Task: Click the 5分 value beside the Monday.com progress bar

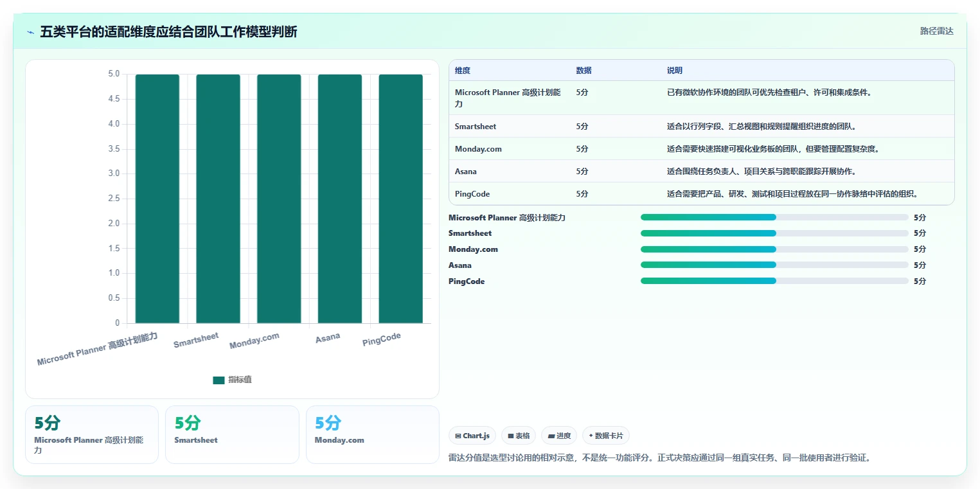Action: [920, 249]
